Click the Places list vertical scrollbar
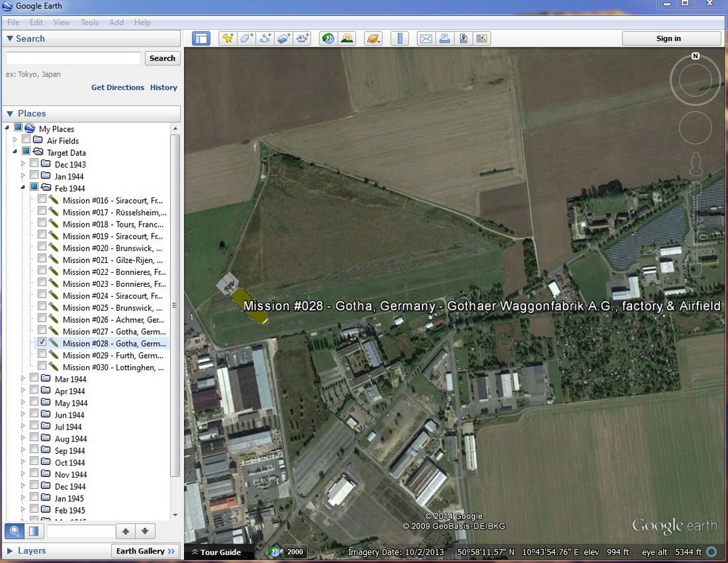This screenshot has height=563, width=728. (175, 306)
